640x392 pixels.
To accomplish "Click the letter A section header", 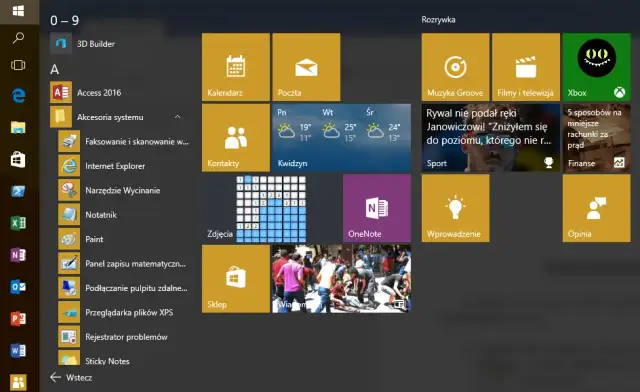I will coord(55,69).
